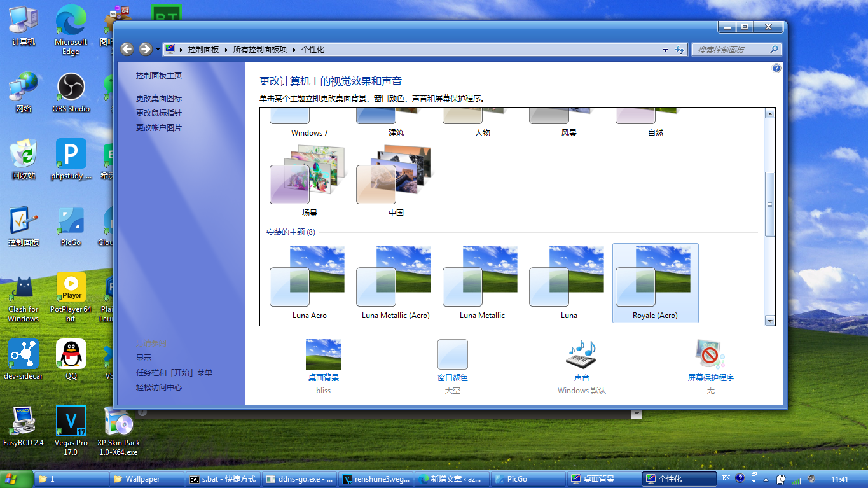The height and width of the screenshot is (488, 868).
Task: Click the help question mark icon
Action: (x=776, y=68)
